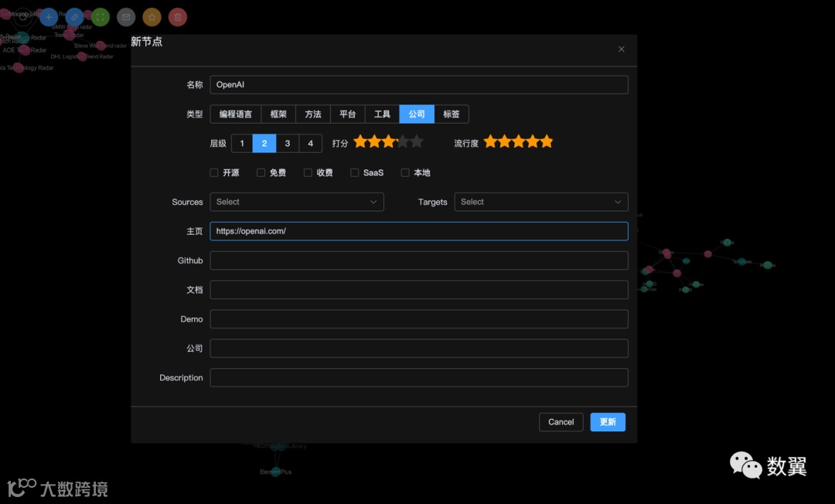Enable the SaaS checkbox
The width and height of the screenshot is (835, 504).
coord(355,172)
